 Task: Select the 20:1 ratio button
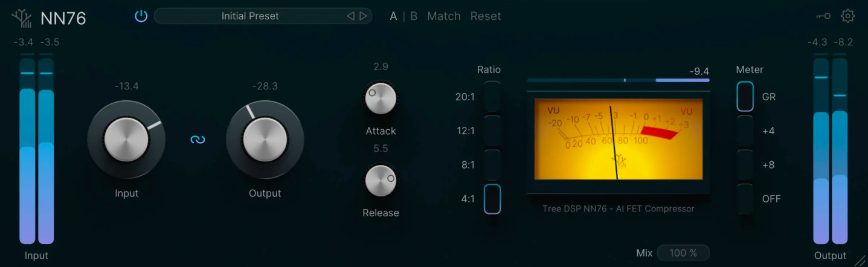tap(492, 97)
